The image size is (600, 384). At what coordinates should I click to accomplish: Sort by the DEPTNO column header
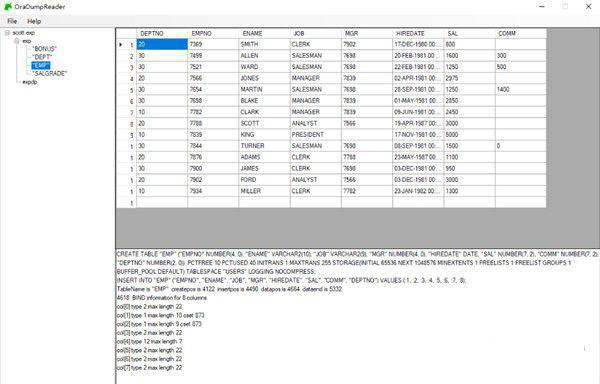click(x=162, y=34)
